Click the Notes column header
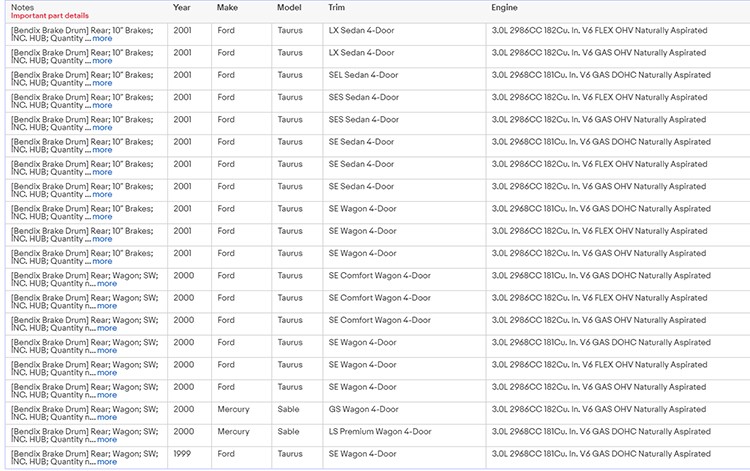Viewport: 750px width, 471px height. 22,7
